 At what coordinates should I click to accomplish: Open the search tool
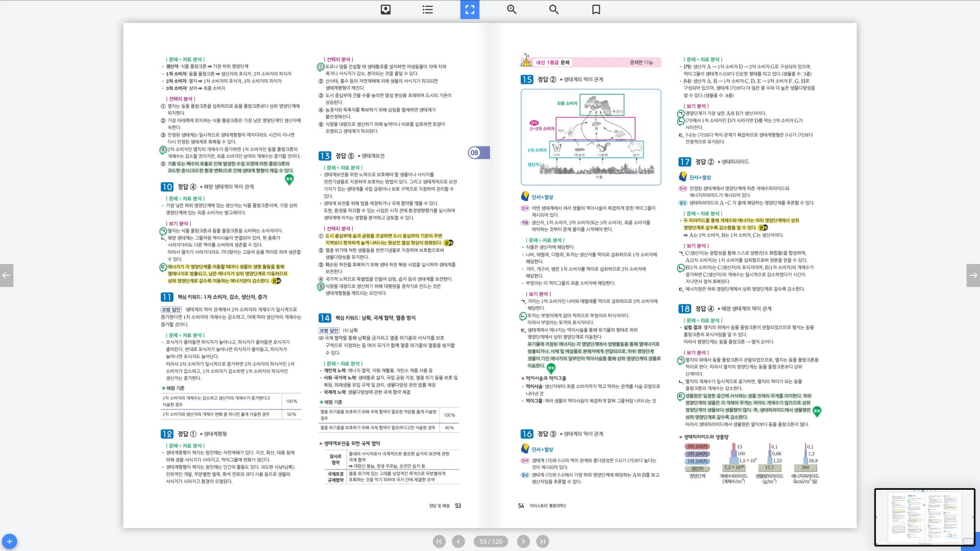554,9
